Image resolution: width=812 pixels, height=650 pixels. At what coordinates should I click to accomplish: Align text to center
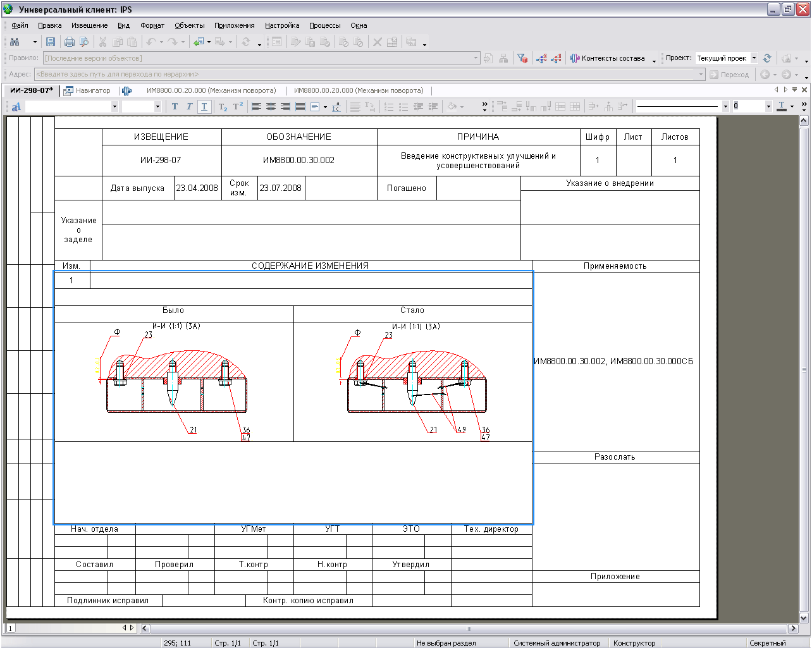click(x=271, y=107)
